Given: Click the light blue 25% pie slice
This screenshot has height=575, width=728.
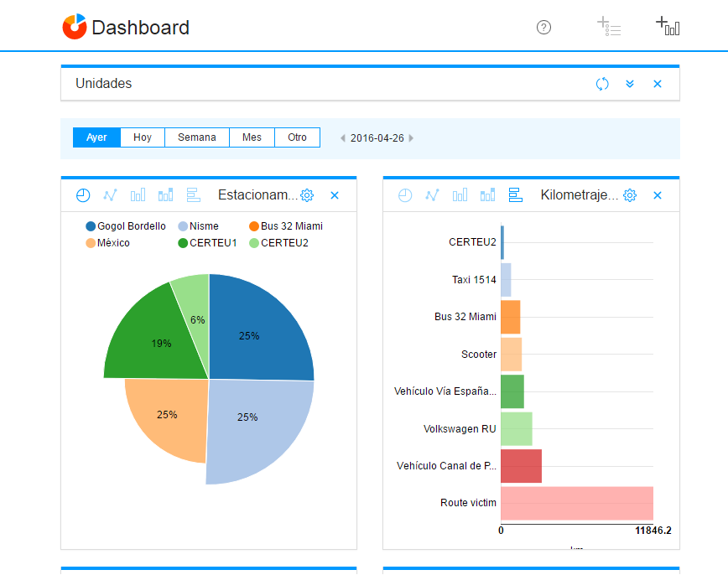Looking at the screenshot, I should click(256, 427).
